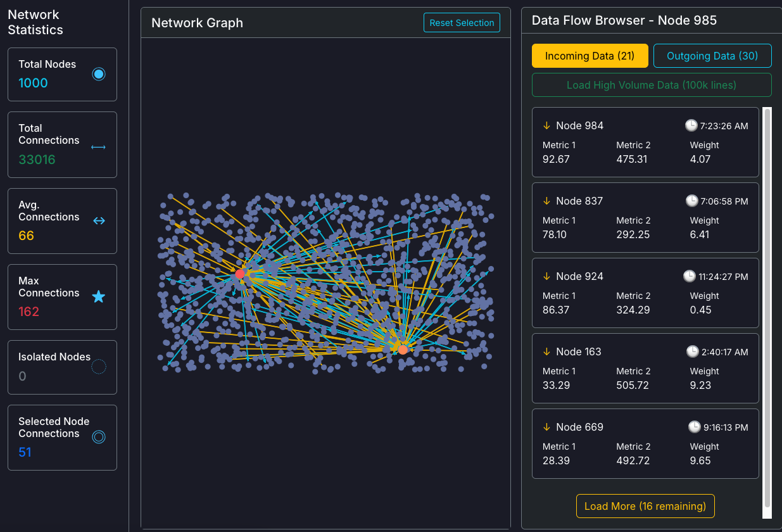The width and height of the screenshot is (782, 532).
Task: Click the clock icon beside 11:24:27 PM
Action: click(689, 276)
